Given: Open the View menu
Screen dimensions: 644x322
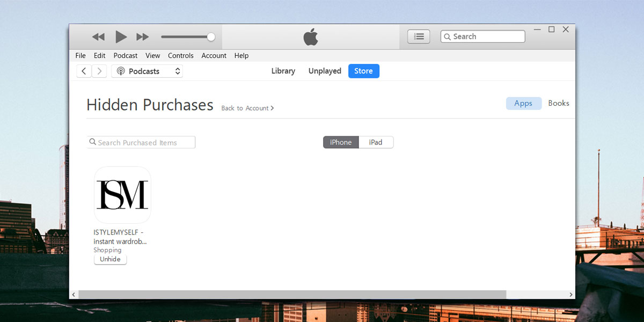Looking at the screenshot, I should pyautogui.click(x=152, y=55).
